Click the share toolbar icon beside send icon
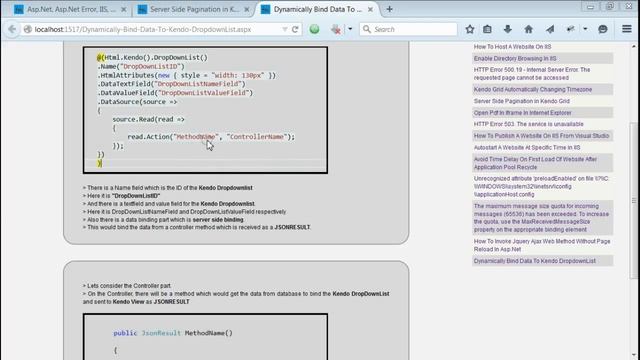Screen dimensions: 640x360 [571, 29]
